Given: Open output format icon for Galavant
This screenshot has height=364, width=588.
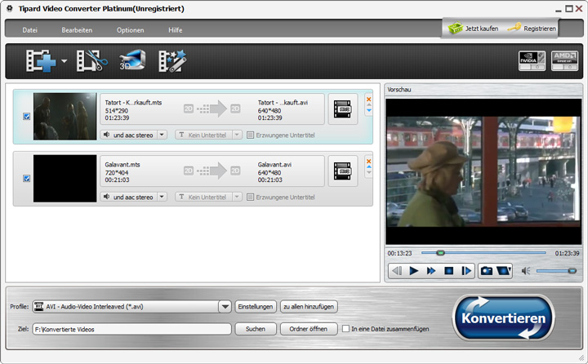Looking at the screenshot, I should [x=342, y=171].
